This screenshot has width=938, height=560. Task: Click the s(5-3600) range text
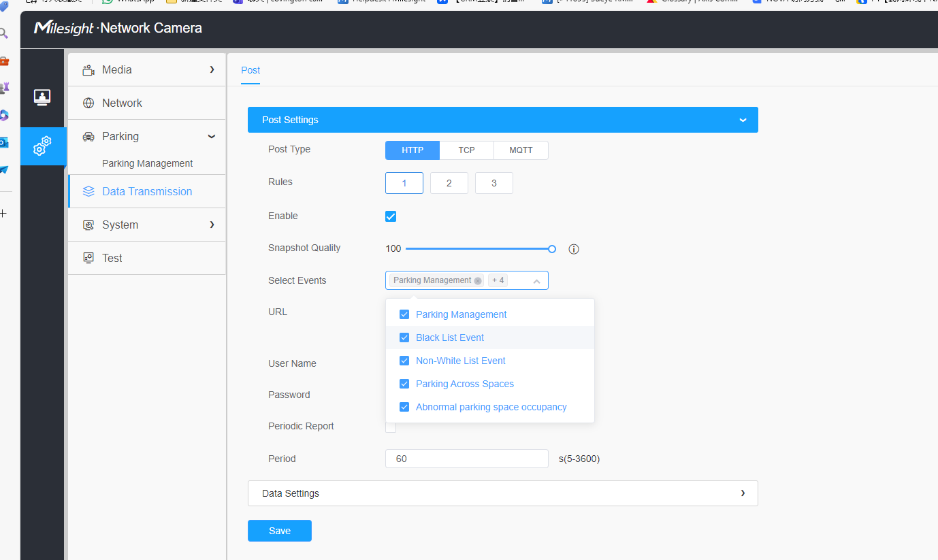tap(579, 459)
